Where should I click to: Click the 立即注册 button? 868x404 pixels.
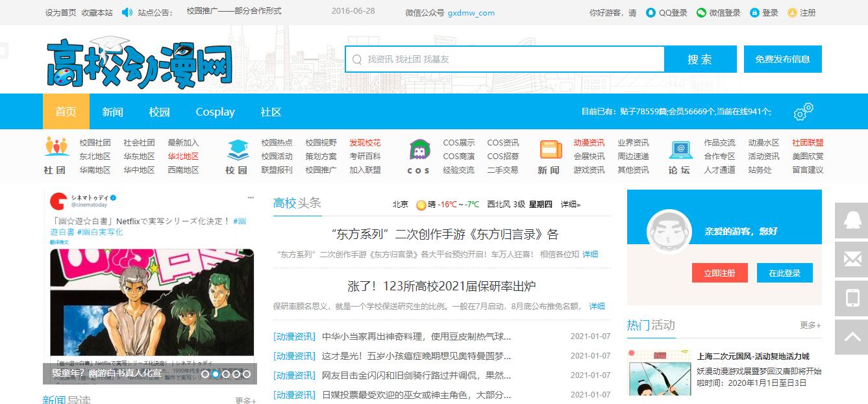coord(720,273)
